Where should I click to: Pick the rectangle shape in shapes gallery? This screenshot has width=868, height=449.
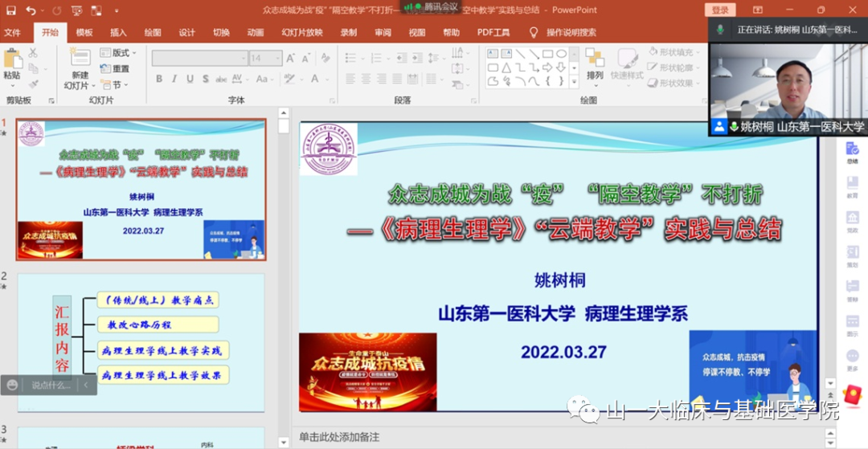click(547, 54)
